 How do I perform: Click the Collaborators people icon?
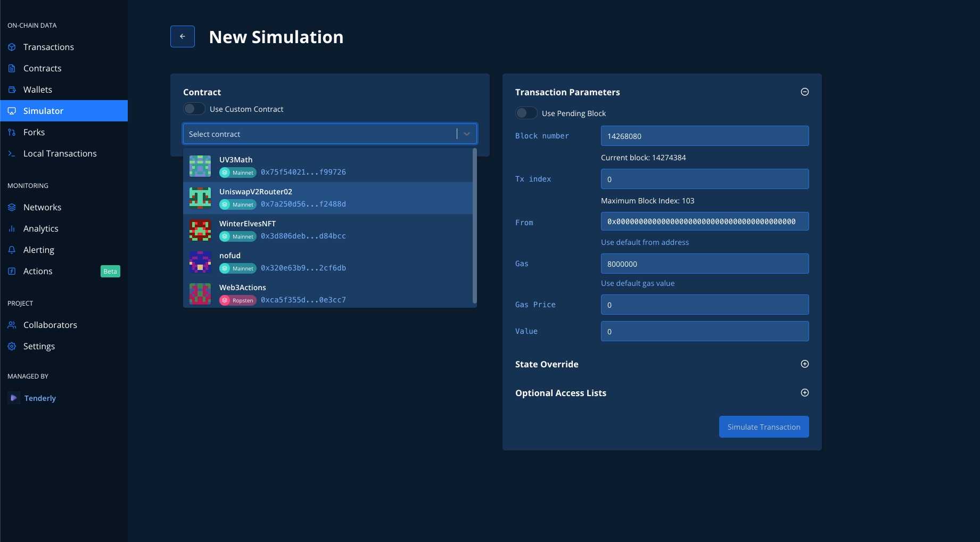tap(12, 325)
